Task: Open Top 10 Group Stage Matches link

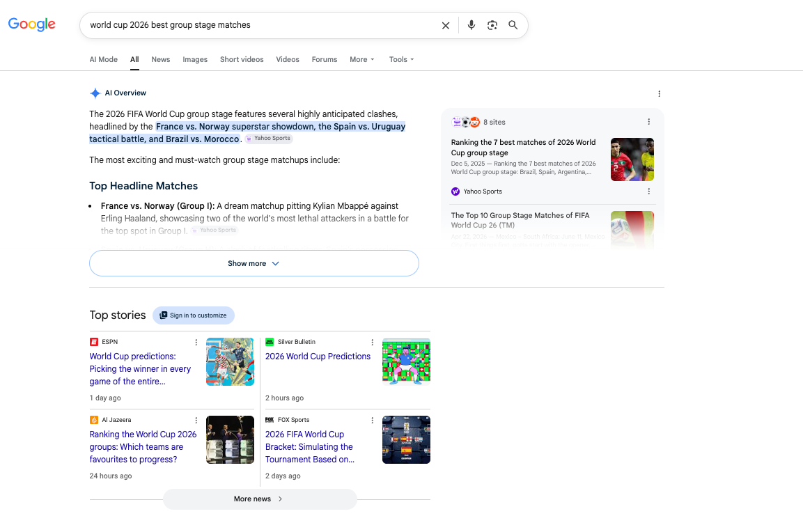Action: click(520, 220)
